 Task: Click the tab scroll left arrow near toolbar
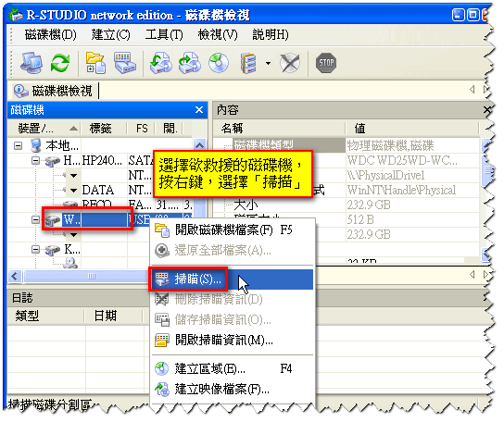pyautogui.click(x=472, y=90)
